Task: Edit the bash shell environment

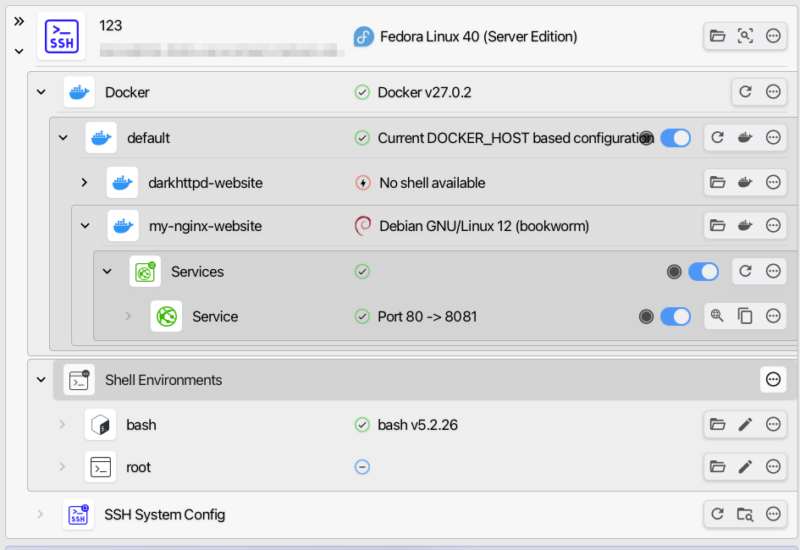Action: [745, 424]
